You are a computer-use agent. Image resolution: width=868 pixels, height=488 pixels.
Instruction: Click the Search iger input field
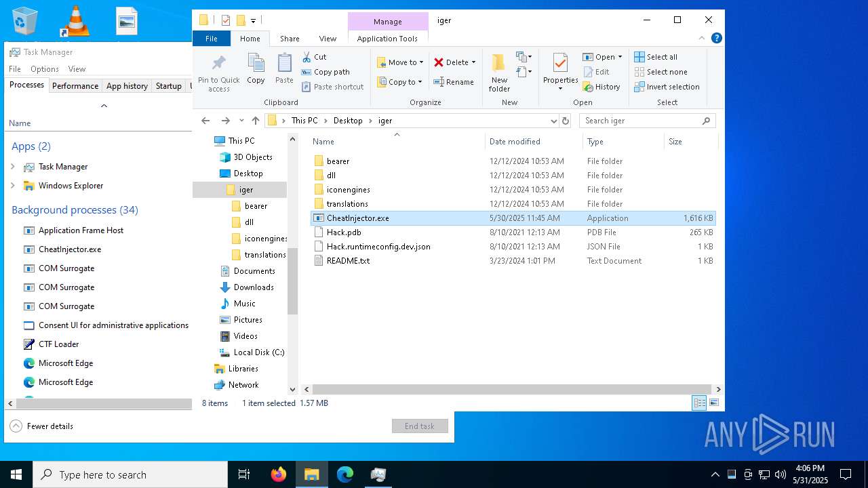[x=641, y=121]
